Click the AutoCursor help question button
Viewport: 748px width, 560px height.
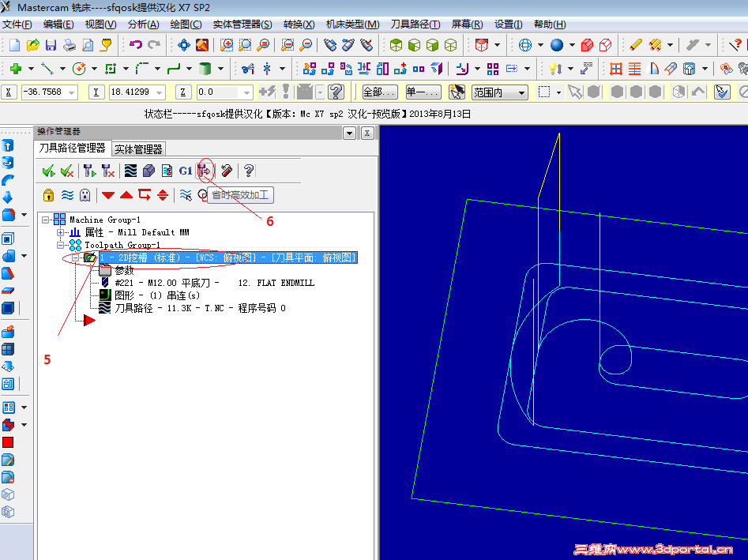[x=336, y=92]
